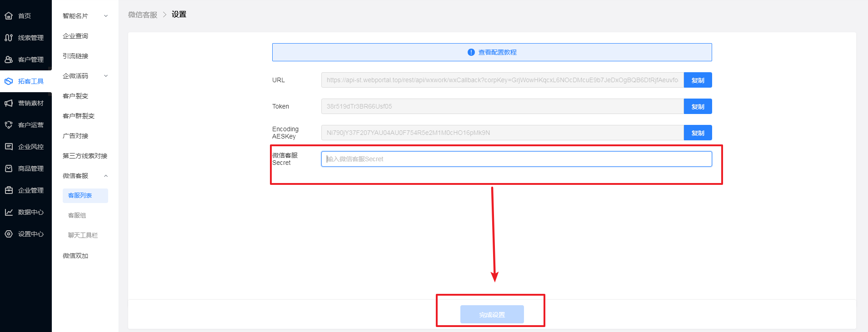Viewport: 868px width, 332px height.
Task: Click the URL read-only field
Action: [503, 80]
